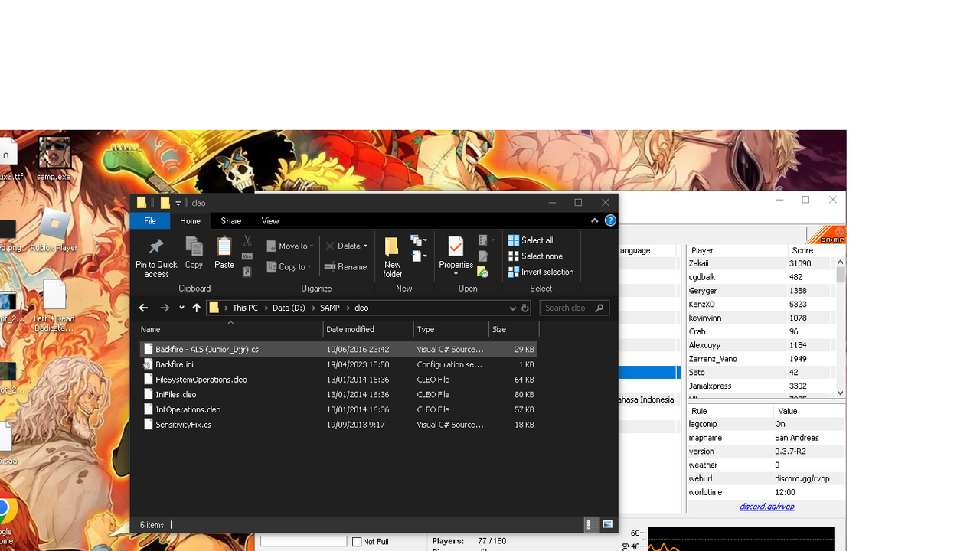
Task: Click the search magnifier icon
Action: click(x=599, y=308)
